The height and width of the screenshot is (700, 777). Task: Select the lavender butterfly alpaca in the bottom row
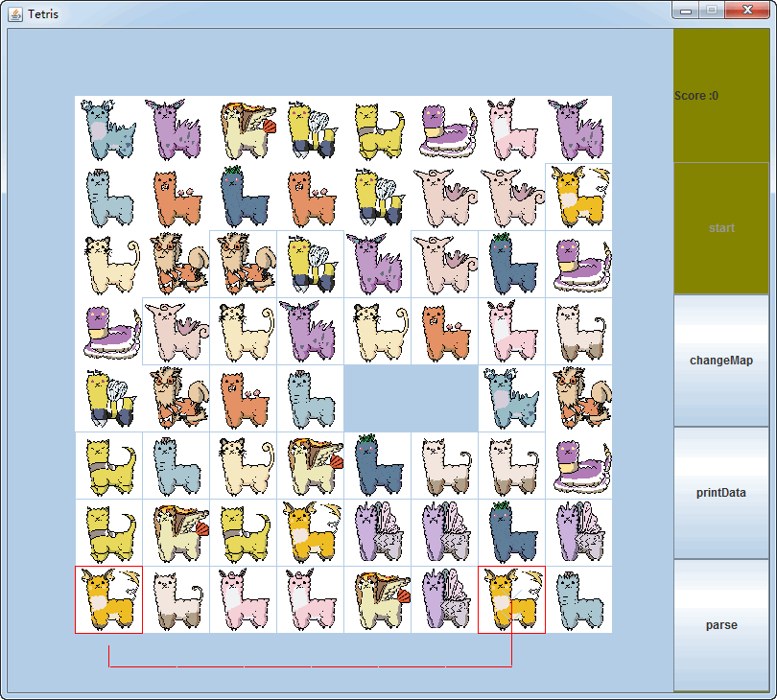click(444, 600)
